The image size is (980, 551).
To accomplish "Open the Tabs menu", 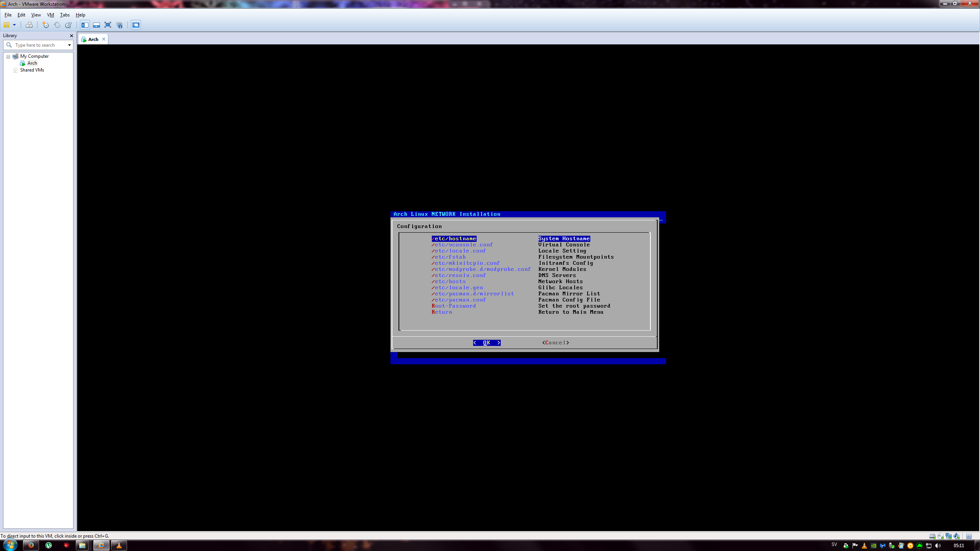I will 65,15.
